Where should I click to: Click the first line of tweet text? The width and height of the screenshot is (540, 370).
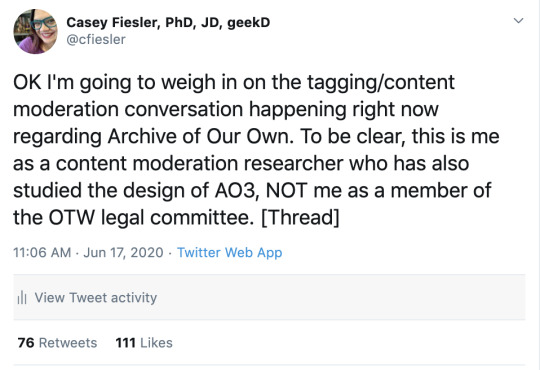pos(234,83)
